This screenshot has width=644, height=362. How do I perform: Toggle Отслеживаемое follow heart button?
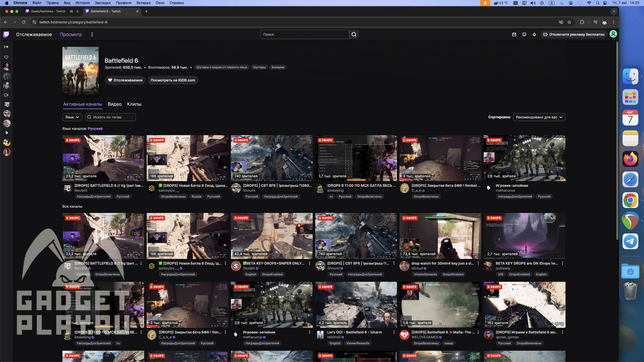click(x=125, y=80)
